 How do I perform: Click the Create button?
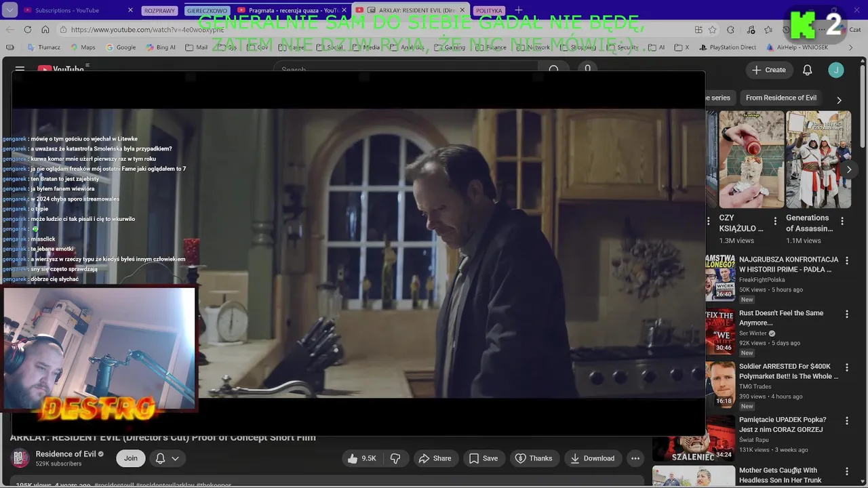click(x=769, y=70)
